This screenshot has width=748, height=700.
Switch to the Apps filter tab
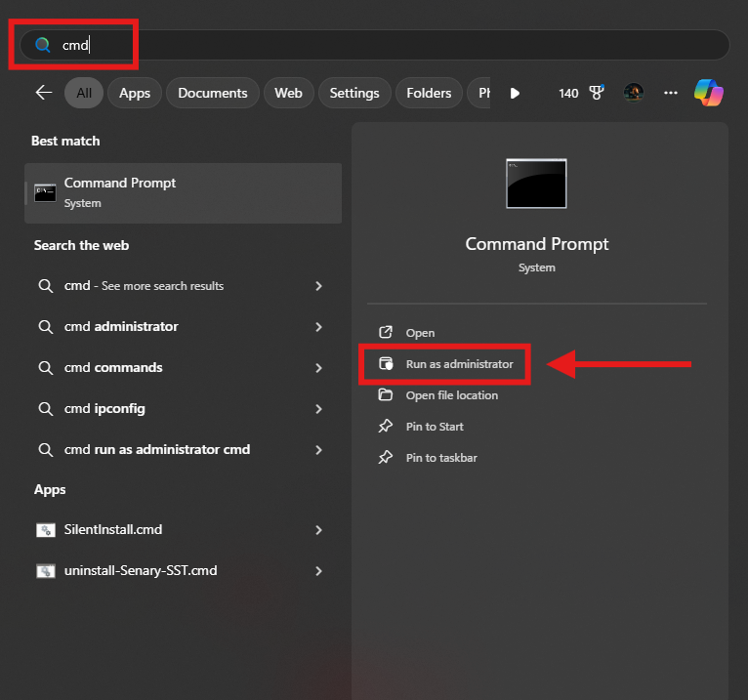click(135, 93)
